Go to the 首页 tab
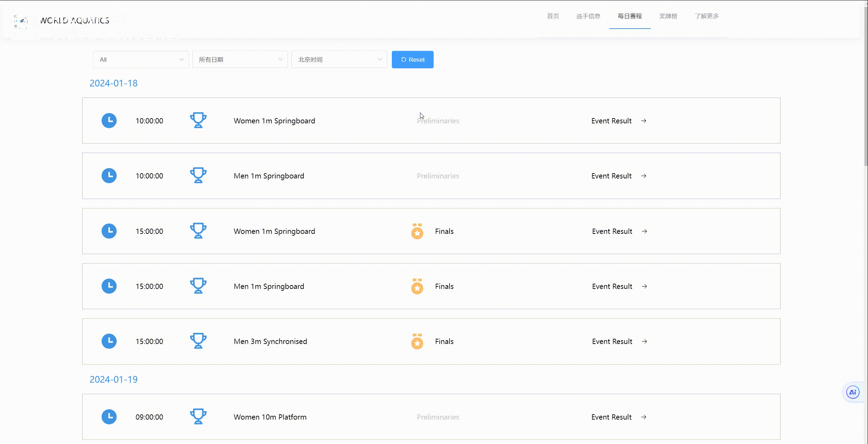Viewport: 868px width, 444px height. click(553, 16)
